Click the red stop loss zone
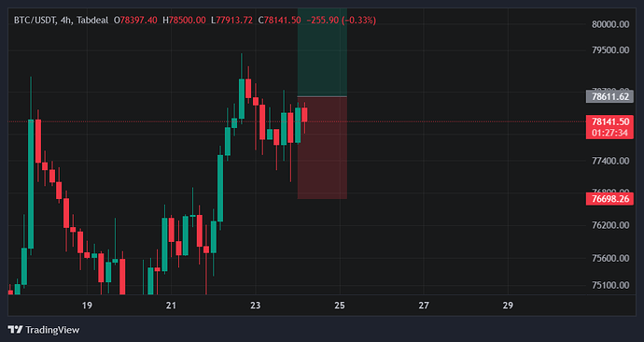 [x=322, y=148]
